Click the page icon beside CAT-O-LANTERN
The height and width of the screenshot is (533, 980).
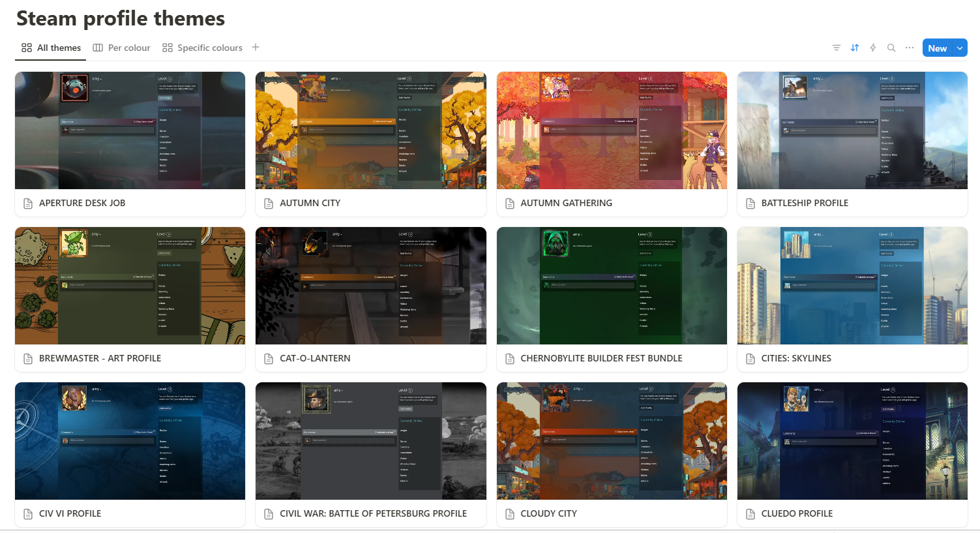[x=269, y=359]
